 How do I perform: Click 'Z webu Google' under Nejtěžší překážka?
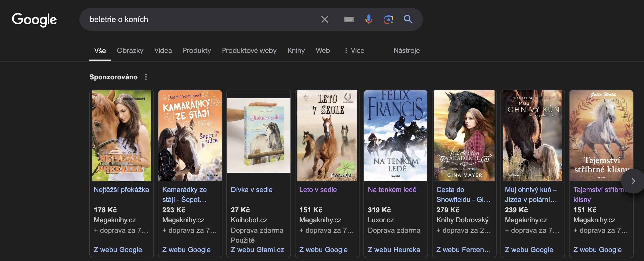pyautogui.click(x=118, y=250)
